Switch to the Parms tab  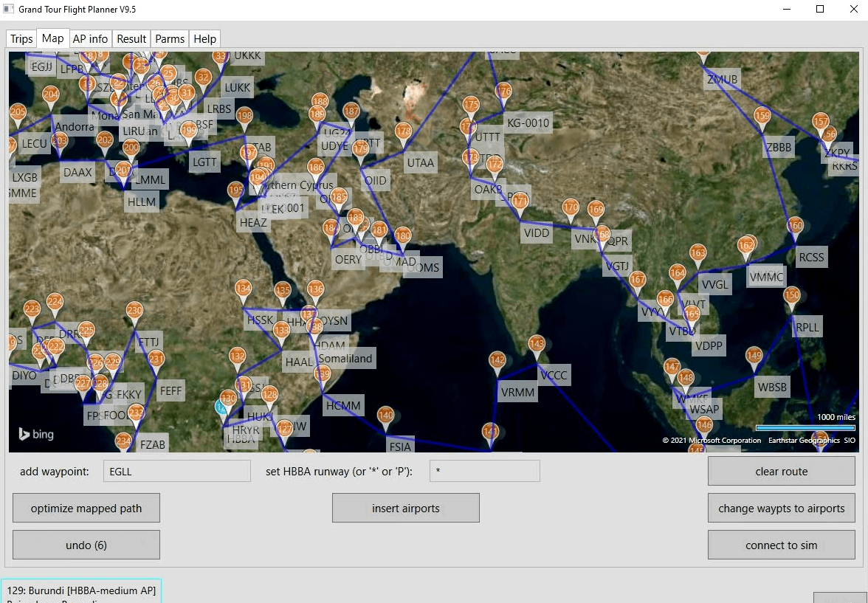click(x=170, y=38)
